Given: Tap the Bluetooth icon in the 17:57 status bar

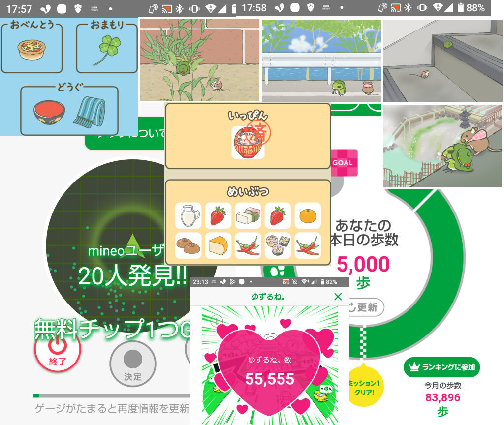Looking at the screenshot, I should pos(179,9).
